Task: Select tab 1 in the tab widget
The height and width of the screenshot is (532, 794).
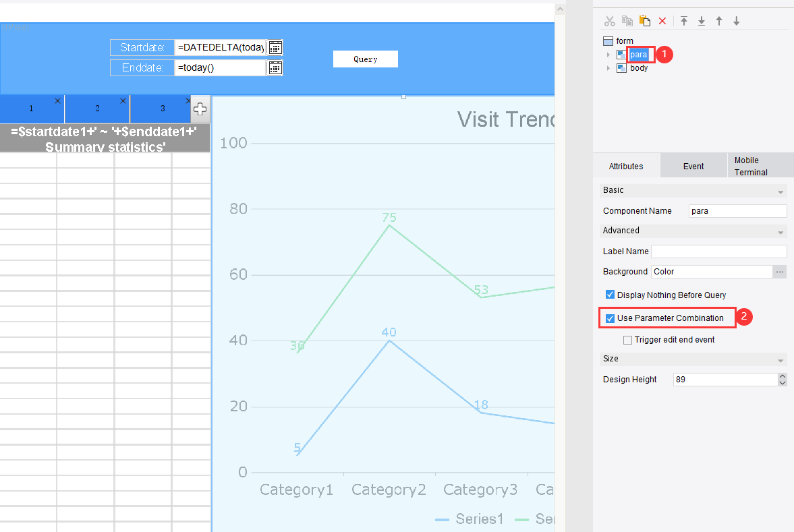Action: click(32, 109)
